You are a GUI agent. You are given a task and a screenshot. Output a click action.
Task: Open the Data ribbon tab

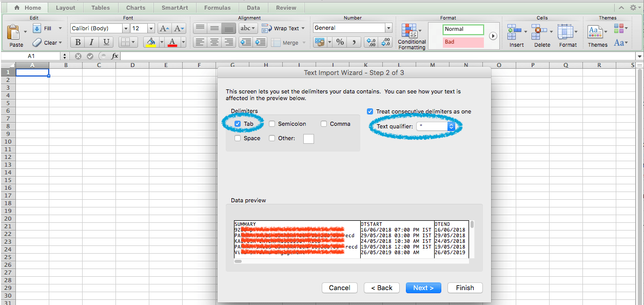click(x=255, y=7)
